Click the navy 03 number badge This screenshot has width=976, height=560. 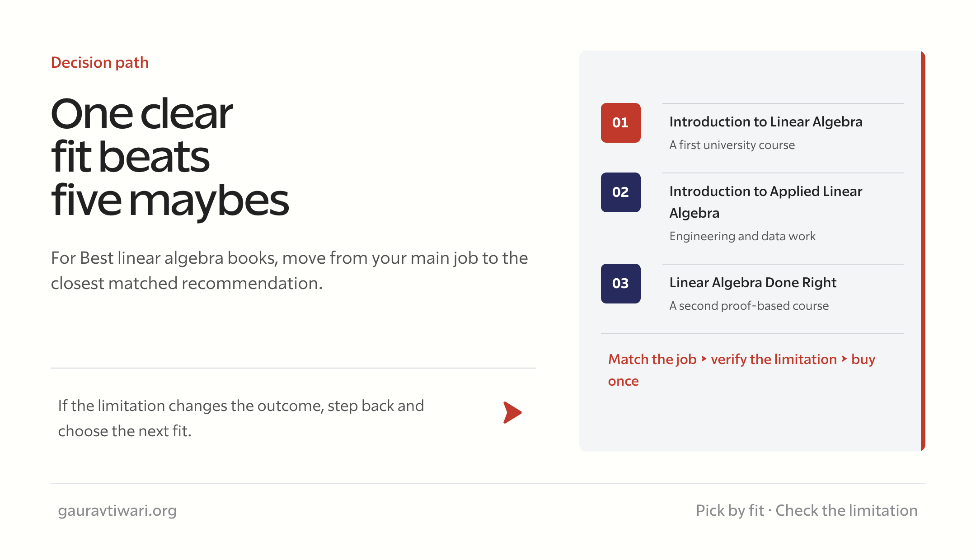tap(620, 284)
